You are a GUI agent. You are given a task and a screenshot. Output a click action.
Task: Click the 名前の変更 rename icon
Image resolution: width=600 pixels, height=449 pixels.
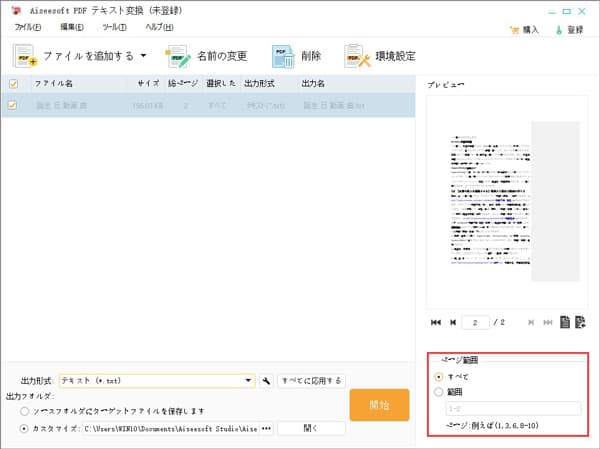178,56
